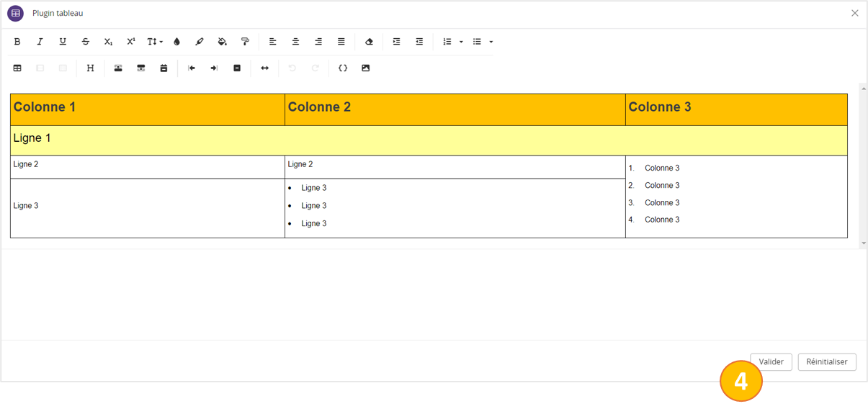This screenshot has height=414, width=868.
Task: Click the Réinitialiser button
Action: pyautogui.click(x=827, y=361)
